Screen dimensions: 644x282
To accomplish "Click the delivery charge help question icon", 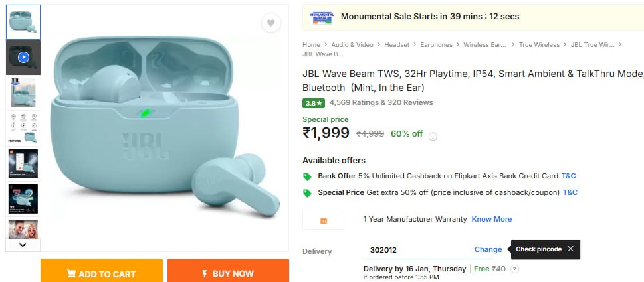I will coord(514,269).
